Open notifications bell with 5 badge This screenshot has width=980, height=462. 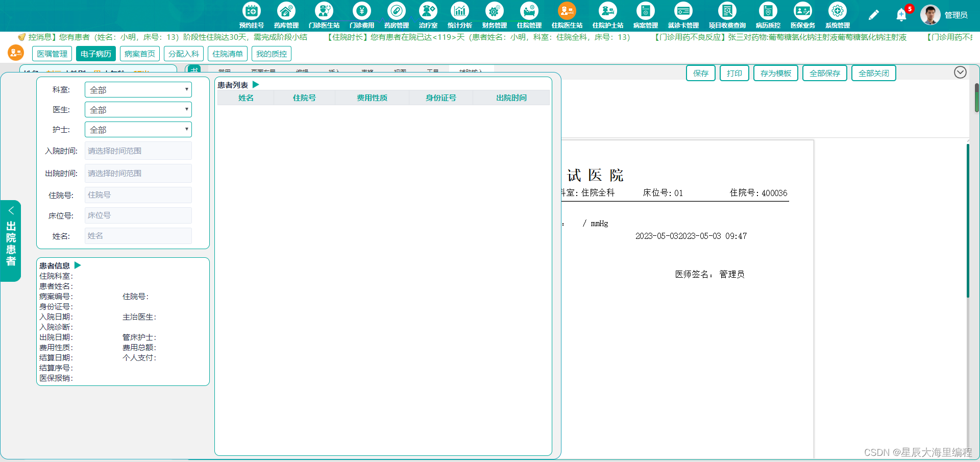(x=902, y=15)
